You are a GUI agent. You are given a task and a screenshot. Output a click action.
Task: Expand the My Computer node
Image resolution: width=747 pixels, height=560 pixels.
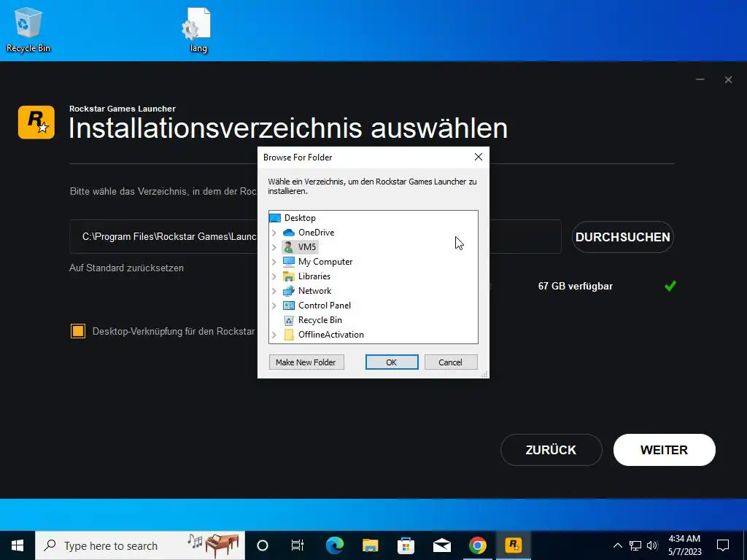tap(274, 262)
